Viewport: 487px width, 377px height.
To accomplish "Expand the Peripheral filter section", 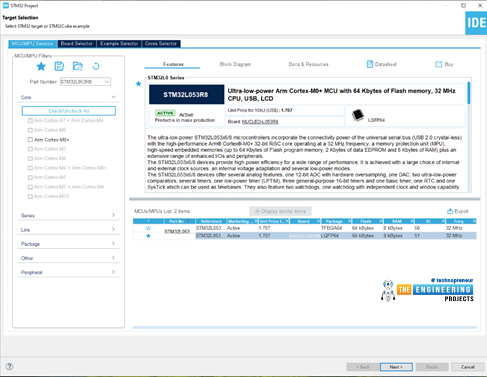I will [68, 272].
